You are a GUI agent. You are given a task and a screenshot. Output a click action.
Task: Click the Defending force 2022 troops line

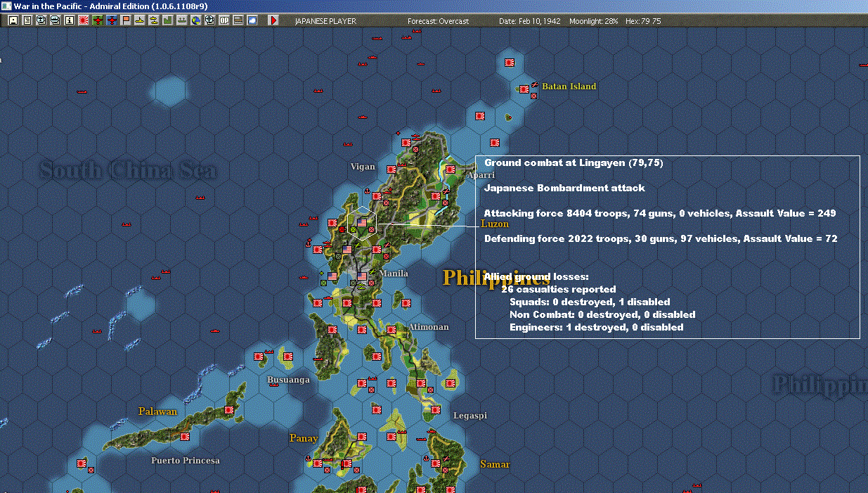[x=661, y=238]
